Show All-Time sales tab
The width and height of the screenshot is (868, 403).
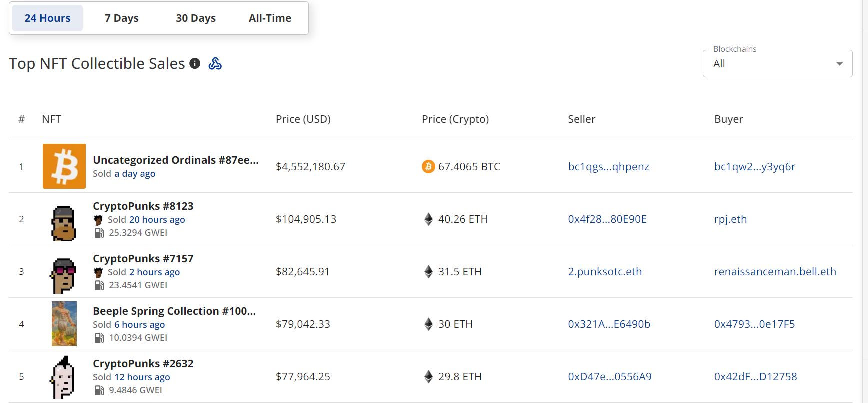click(x=270, y=18)
